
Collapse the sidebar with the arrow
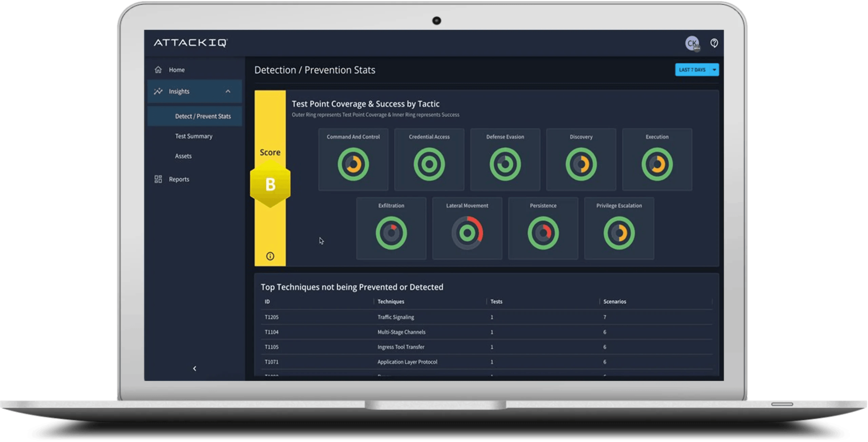click(x=194, y=368)
